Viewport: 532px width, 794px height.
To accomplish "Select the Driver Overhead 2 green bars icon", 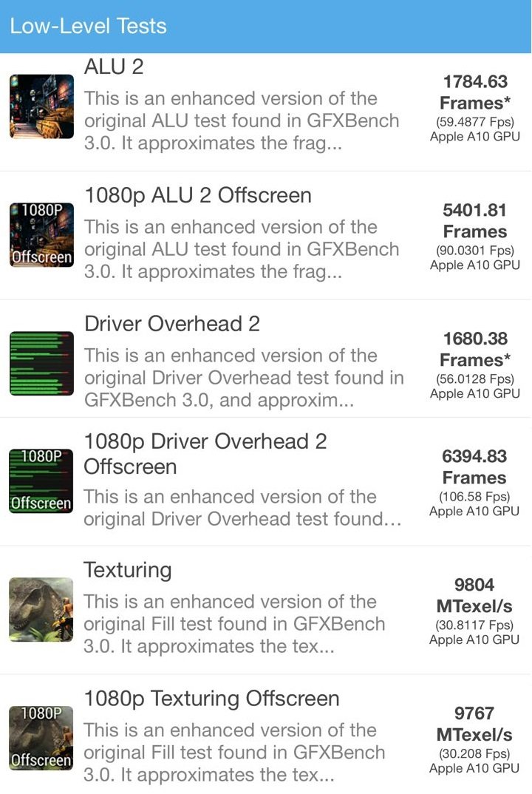I will click(41, 364).
